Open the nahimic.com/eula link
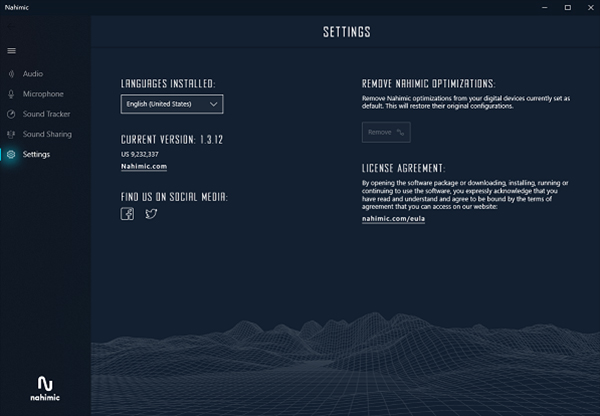Image resolution: width=600 pixels, height=416 pixels. pyautogui.click(x=393, y=219)
